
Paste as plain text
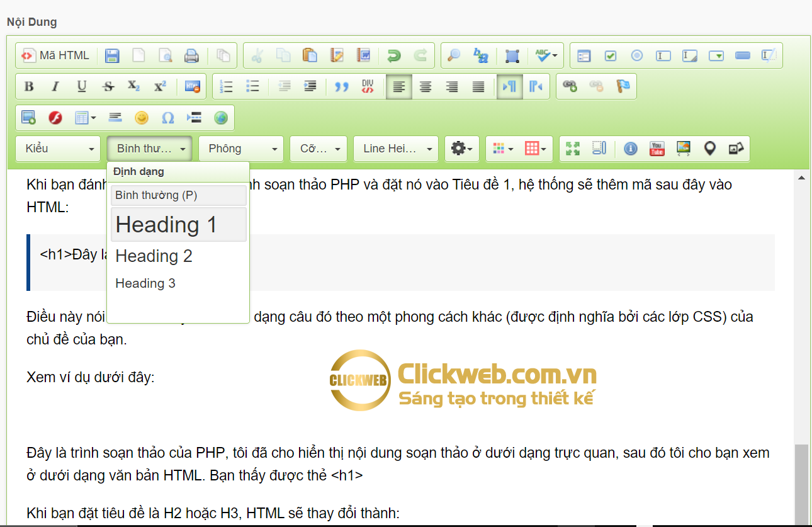point(337,55)
